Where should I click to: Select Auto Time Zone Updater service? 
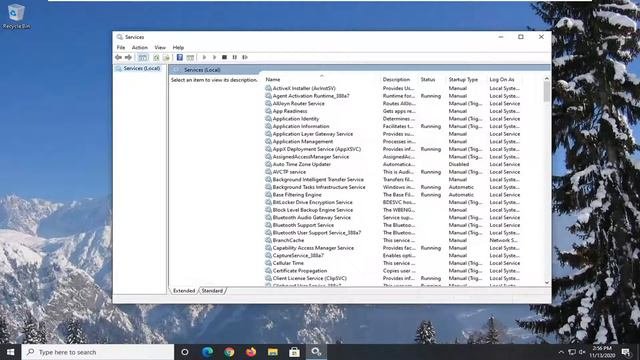pos(301,164)
